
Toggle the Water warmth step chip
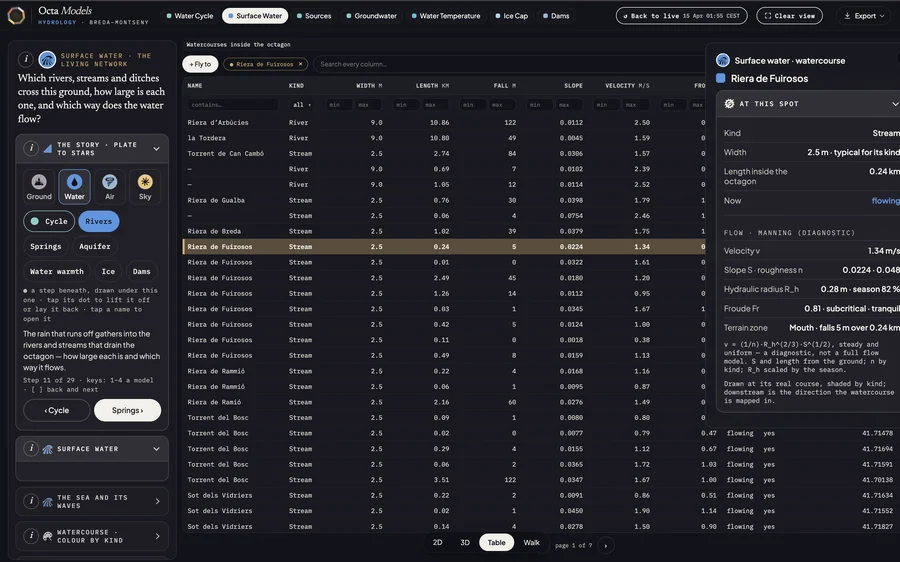57,272
